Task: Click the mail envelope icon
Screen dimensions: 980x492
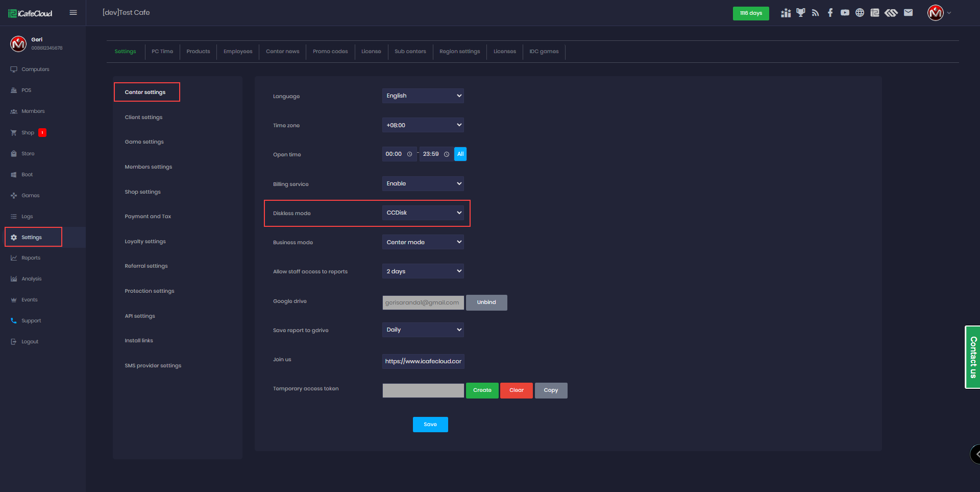Action: click(908, 13)
